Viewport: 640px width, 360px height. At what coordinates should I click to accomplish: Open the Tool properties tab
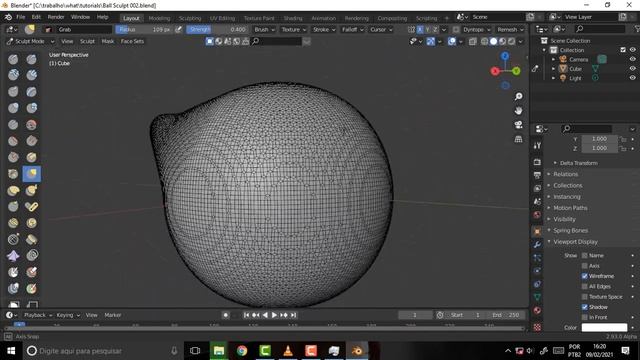[537, 146]
